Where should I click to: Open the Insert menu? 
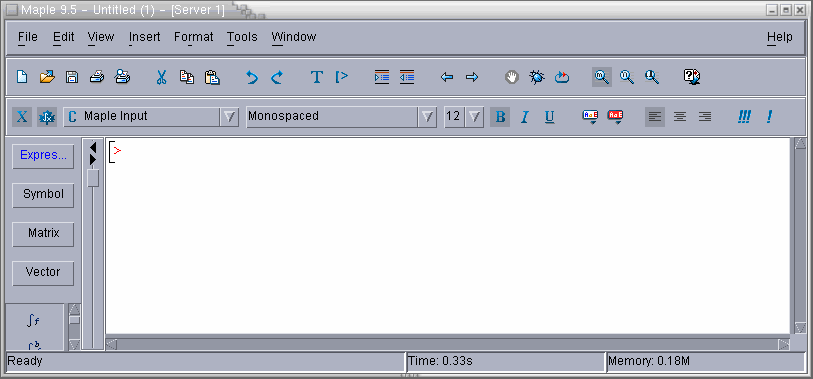(145, 37)
